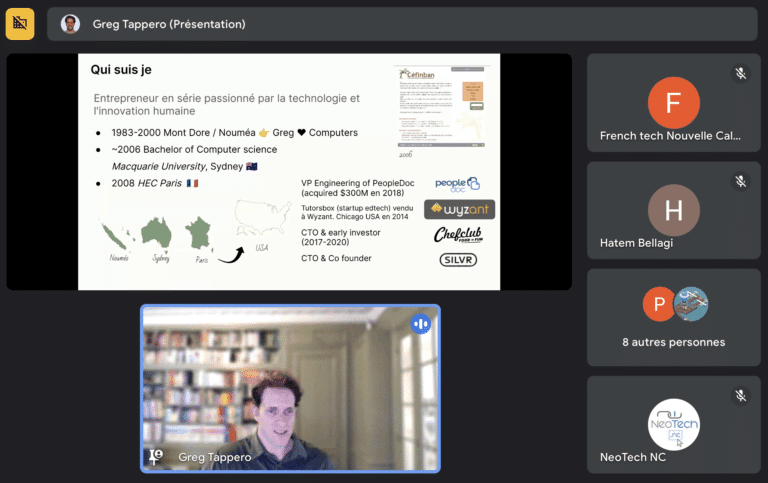Click the Céfinban website screenshot on the slide
The width and height of the screenshot is (768, 483).
(x=441, y=106)
